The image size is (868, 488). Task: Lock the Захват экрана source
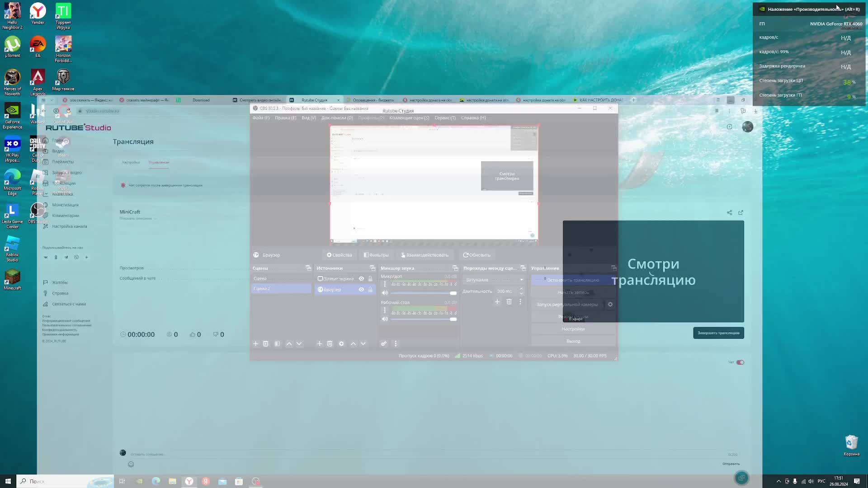[370, 279]
